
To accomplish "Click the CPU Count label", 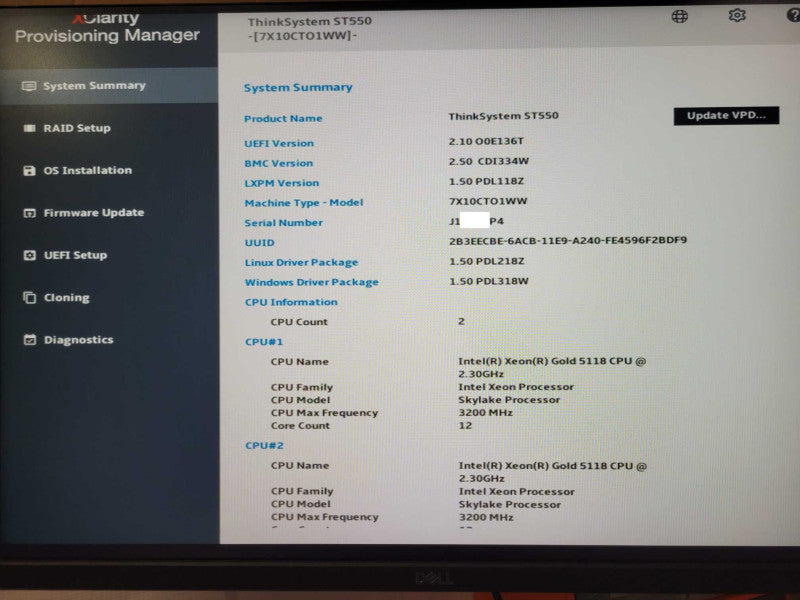I will pos(299,322).
